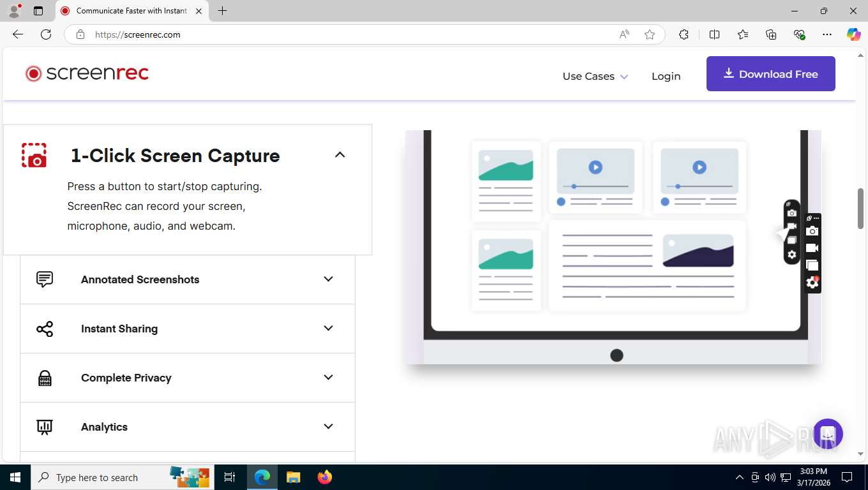Add page to favorites with star icon
868x490 pixels.
[x=650, y=34]
